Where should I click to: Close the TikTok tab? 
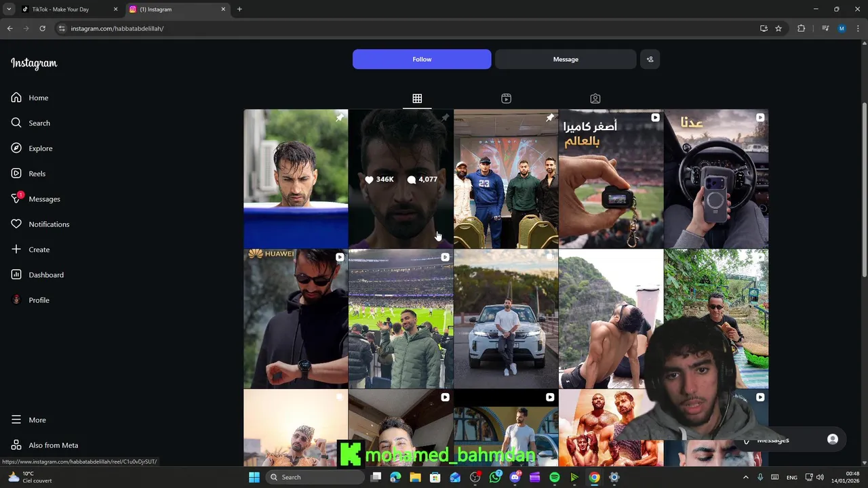pyautogui.click(x=115, y=9)
